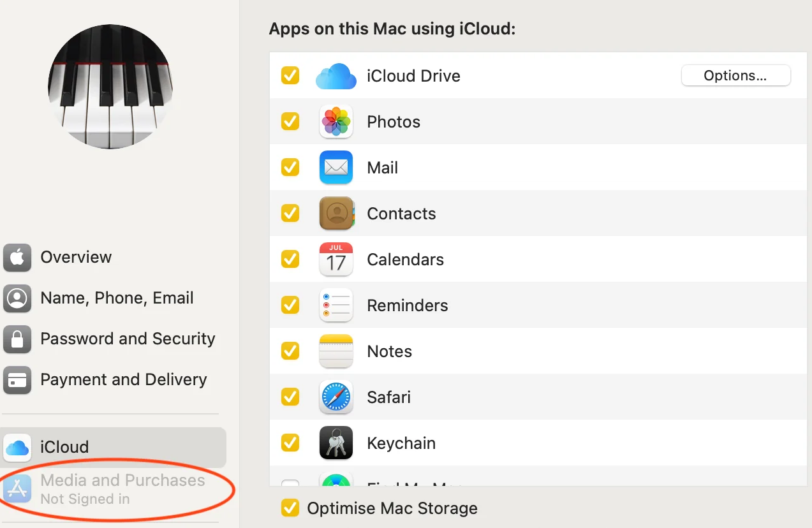This screenshot has height=528, width=812.
Task: Go to Payment and Delivery section
Action: pyautogui.click(x=123, y=379)
